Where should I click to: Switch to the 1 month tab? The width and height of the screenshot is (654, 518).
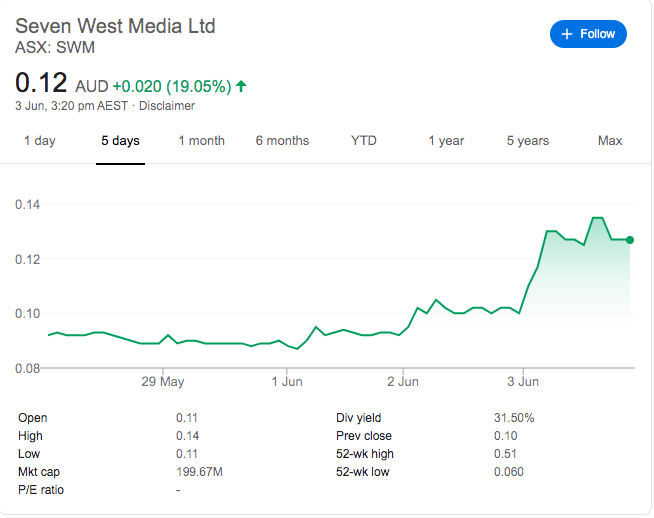201,141
